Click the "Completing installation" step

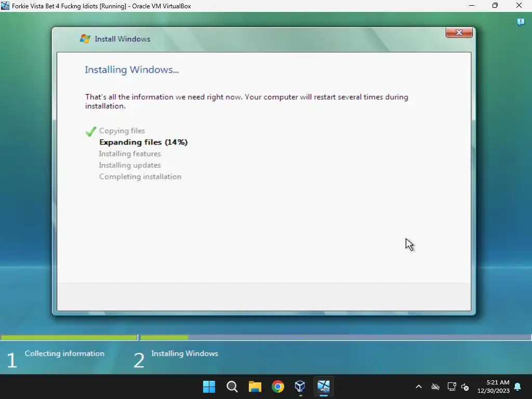pos(140,177)
